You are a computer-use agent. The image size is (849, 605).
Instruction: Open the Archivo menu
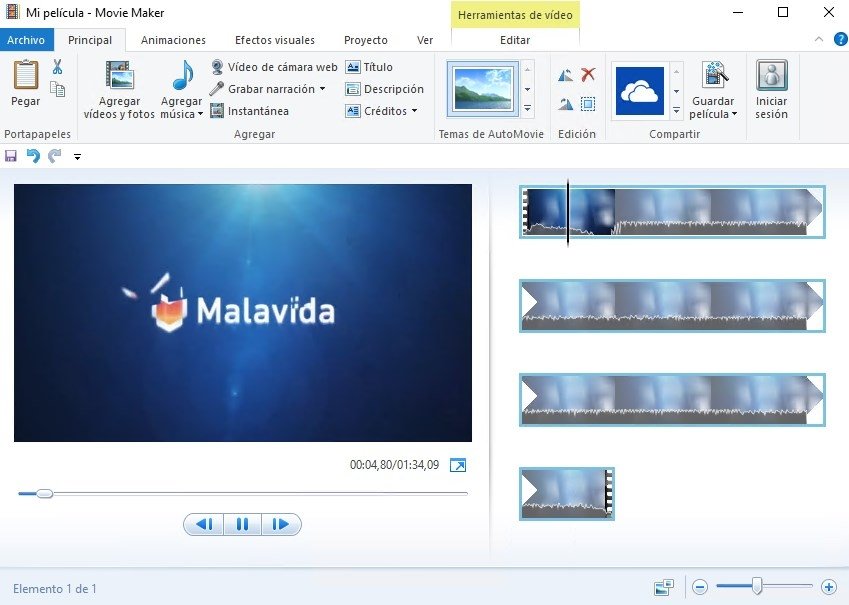coord(26,40)
